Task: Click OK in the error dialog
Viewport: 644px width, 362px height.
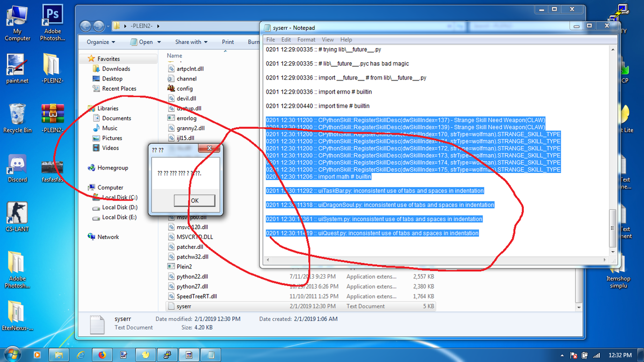Action: pos(195,201)
